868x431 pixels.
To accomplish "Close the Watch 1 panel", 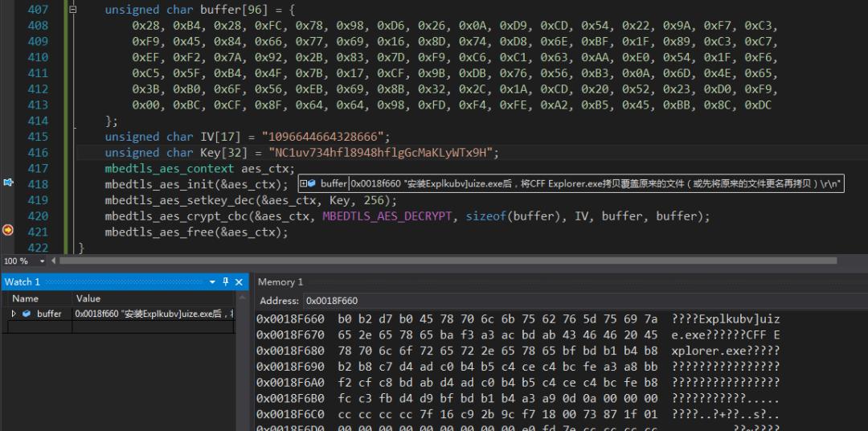I will tap(240, 282).
